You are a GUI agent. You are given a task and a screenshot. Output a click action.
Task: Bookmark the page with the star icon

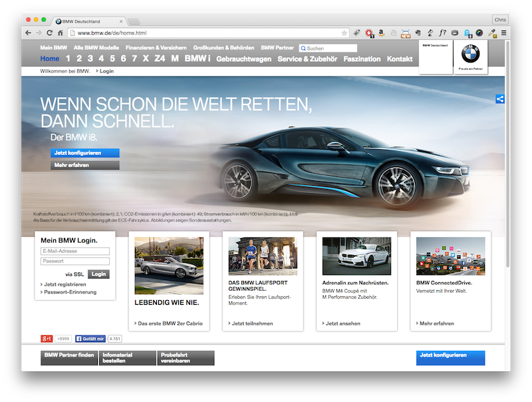(x=344, y=33)
